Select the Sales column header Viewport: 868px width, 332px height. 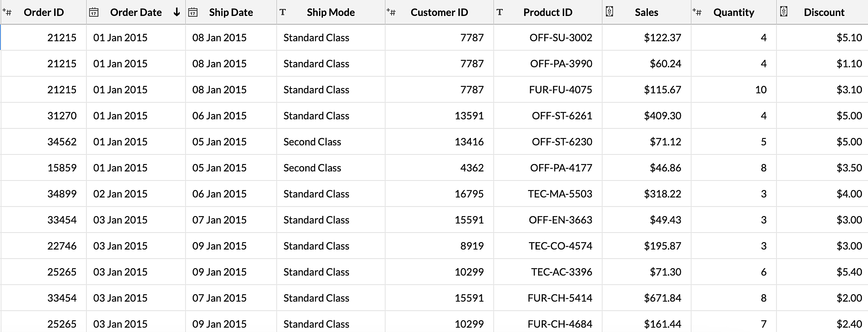(x=646, y=12)
